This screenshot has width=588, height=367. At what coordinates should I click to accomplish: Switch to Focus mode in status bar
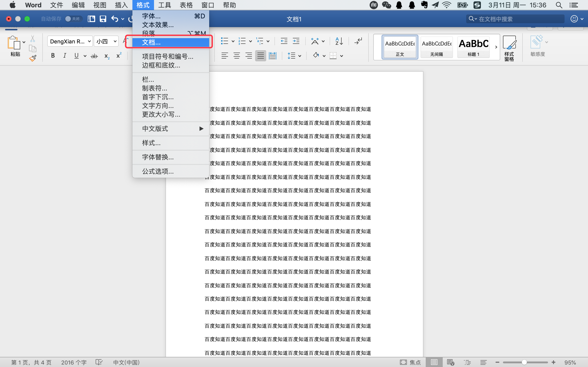coord(411,362)
